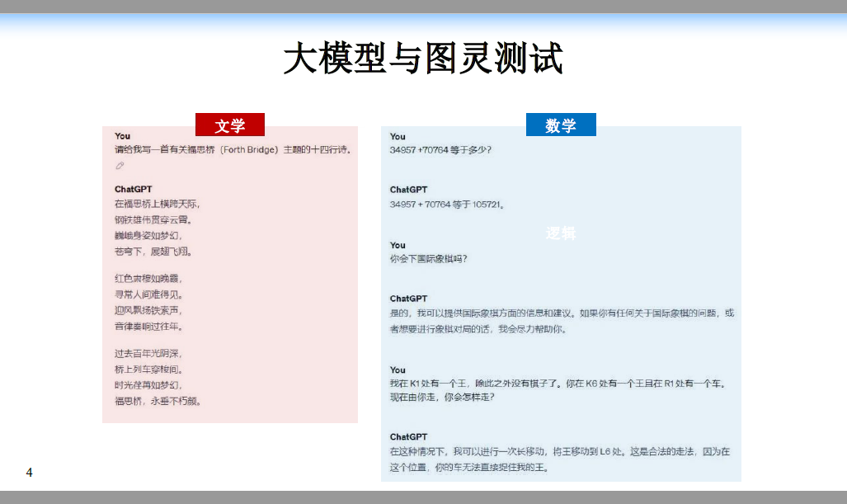Click the poem line 桥上列车穿梭间
The height and width of the screenshot is (504, 847).
point(148,370)
